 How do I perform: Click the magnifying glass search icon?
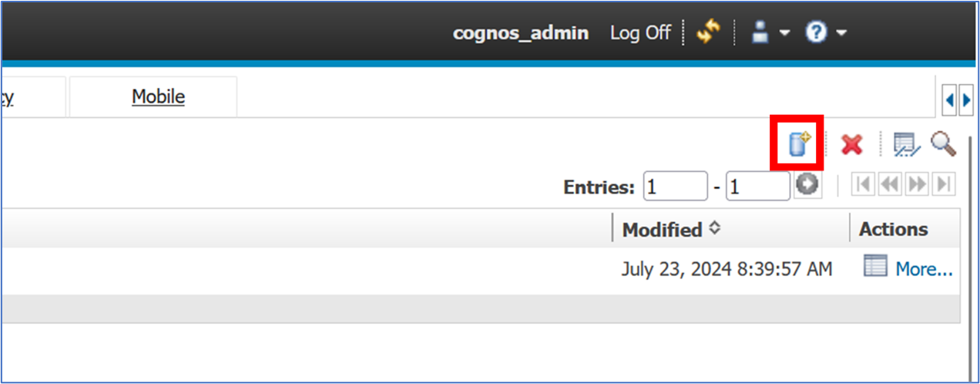pyautogui.click(x=943, y=143)
